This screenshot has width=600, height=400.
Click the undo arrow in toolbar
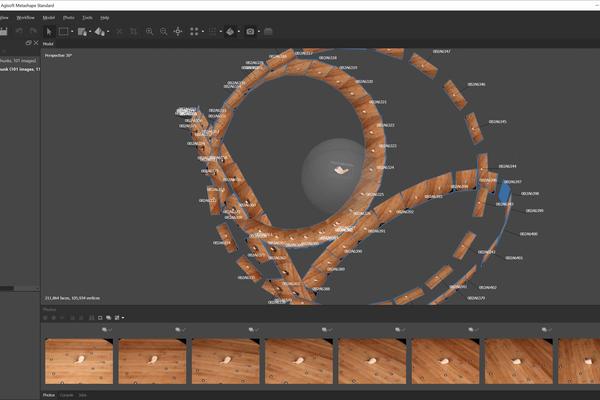click(19, 31)
